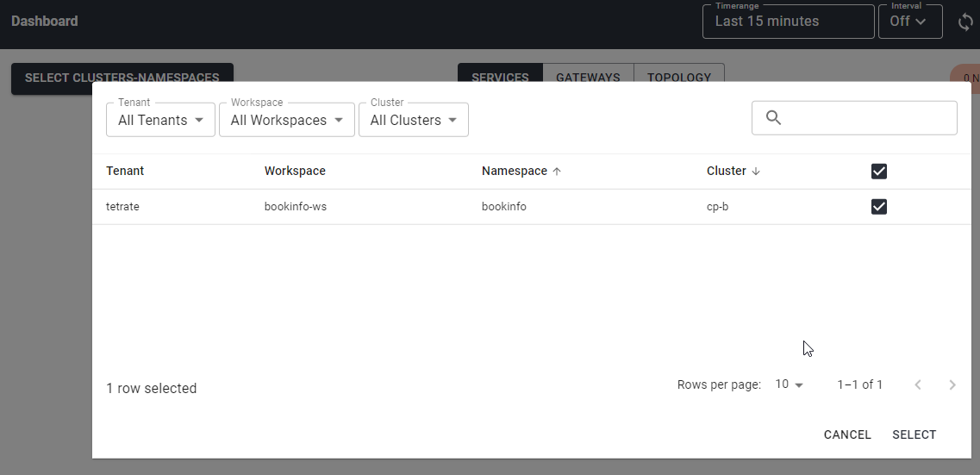
Task: Open the Cluster filter dropdown
Action: tap(414, 119)
